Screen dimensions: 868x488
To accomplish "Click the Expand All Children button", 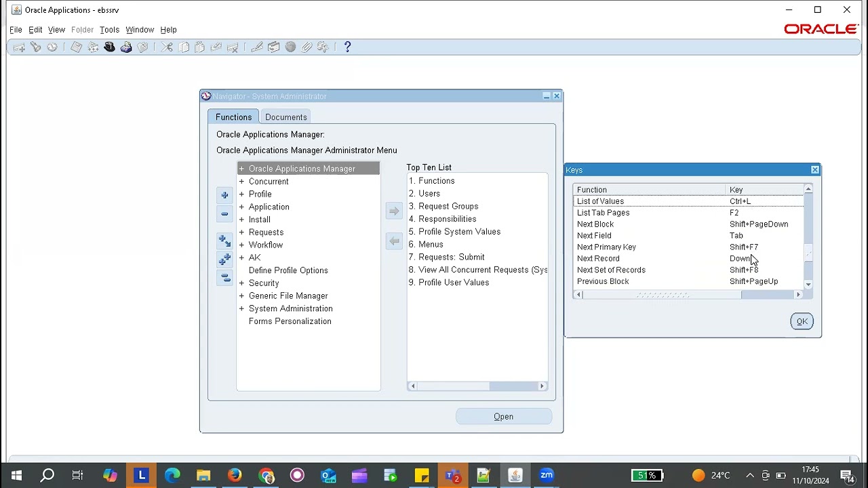I will coord(224,241).
